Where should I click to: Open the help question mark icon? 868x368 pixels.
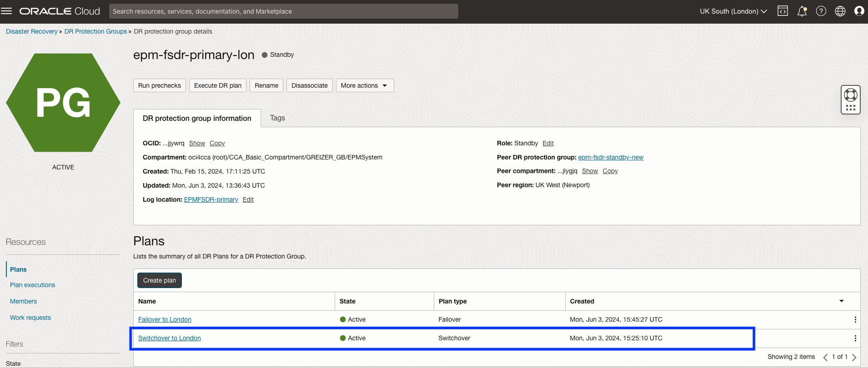tap(821, 11)
